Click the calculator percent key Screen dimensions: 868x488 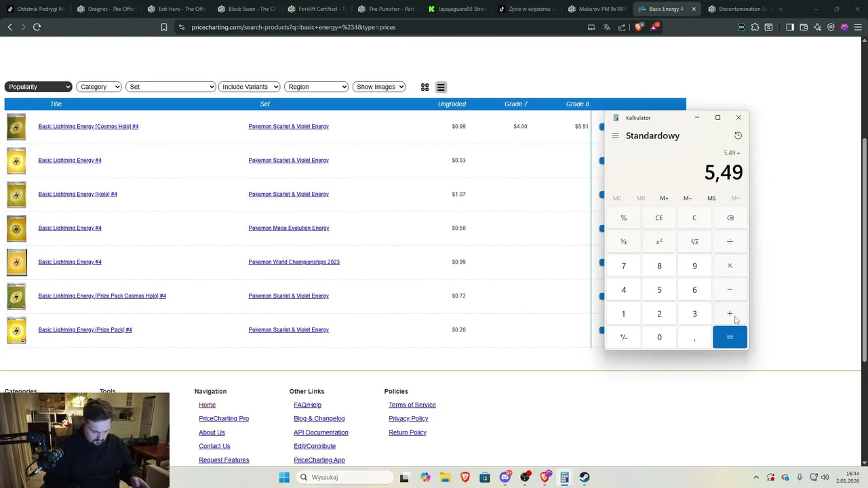point(624,218)
